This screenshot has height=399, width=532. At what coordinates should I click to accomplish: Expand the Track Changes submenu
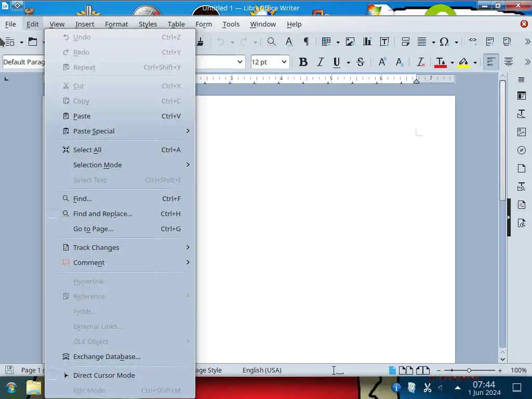[121, 248]
